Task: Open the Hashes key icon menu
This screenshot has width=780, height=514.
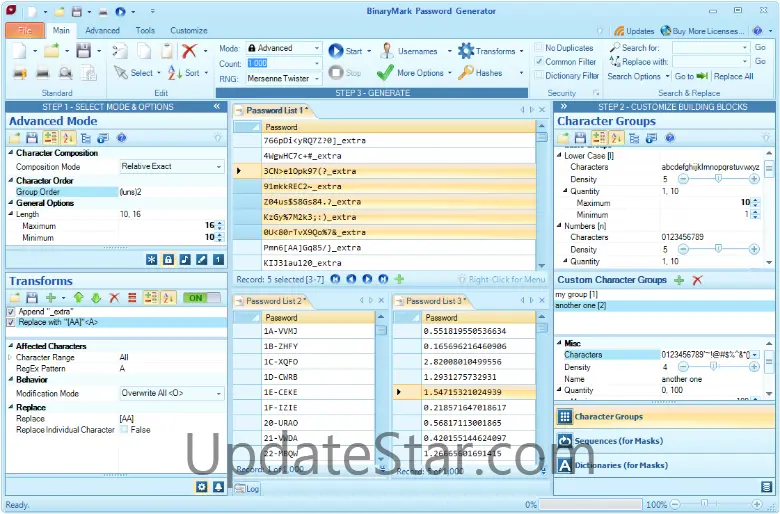Action: [x=466, y=73]
